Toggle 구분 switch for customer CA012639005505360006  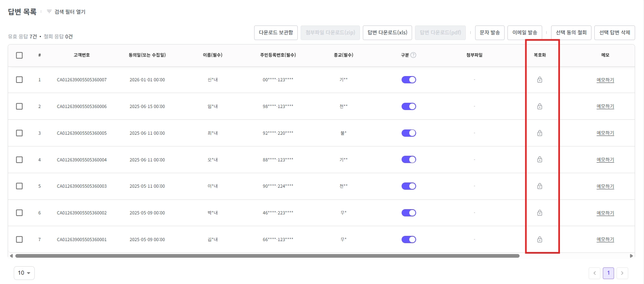point(409,106)
